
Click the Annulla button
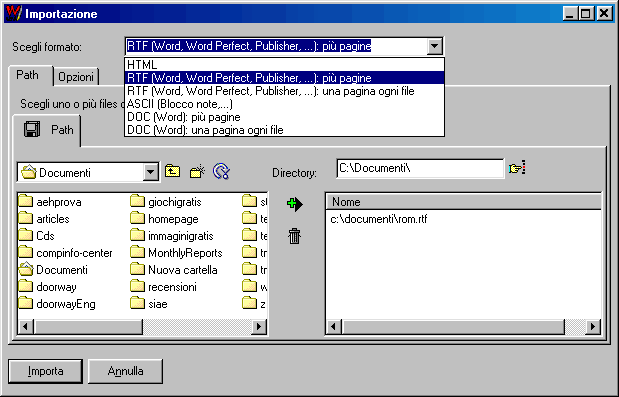click(x=126, y=371)
